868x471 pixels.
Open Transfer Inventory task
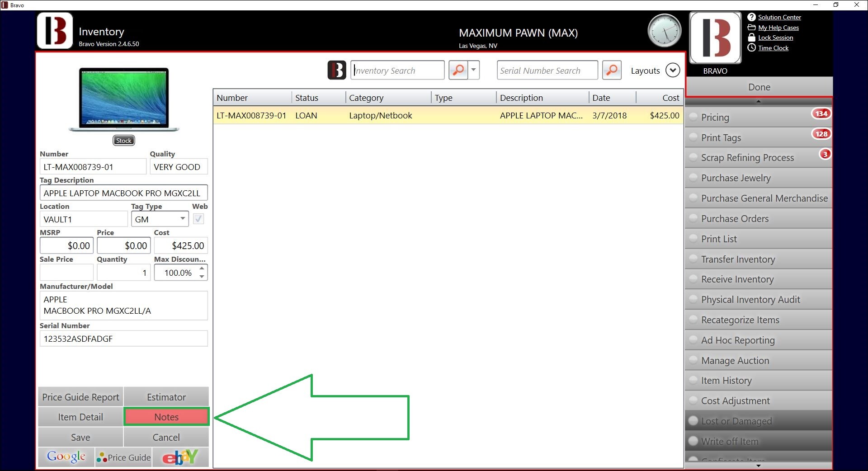(759, 259)
